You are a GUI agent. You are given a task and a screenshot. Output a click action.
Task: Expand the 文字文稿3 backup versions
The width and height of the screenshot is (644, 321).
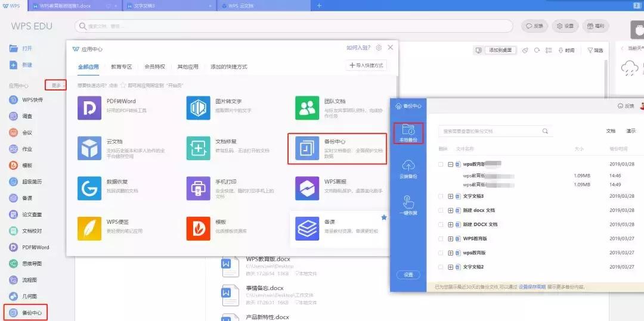point(451,197)
